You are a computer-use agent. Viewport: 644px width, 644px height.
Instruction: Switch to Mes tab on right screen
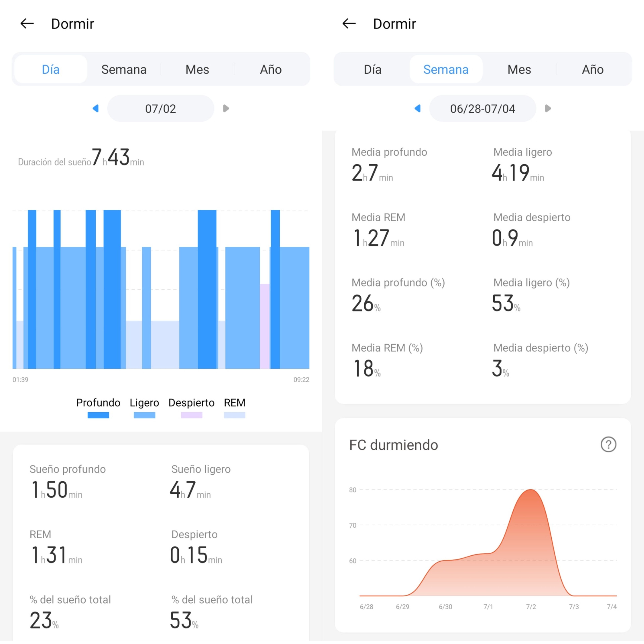(519, 69)
